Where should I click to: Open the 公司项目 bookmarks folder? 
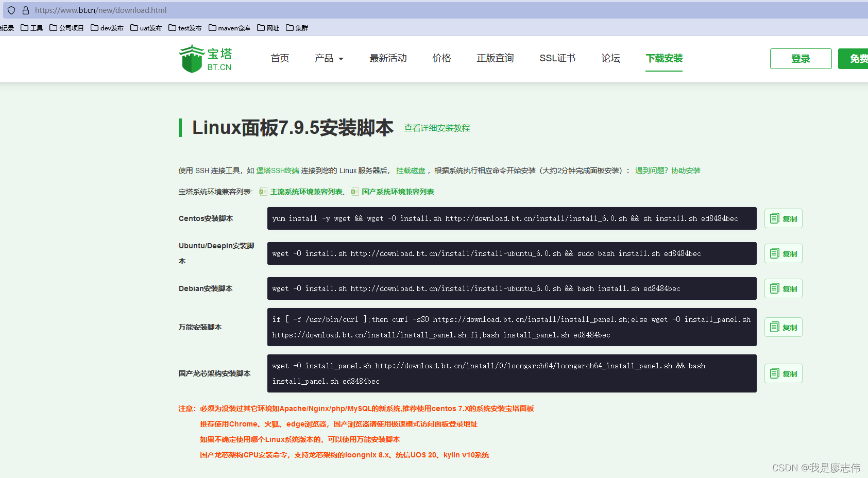coord(66,28)
